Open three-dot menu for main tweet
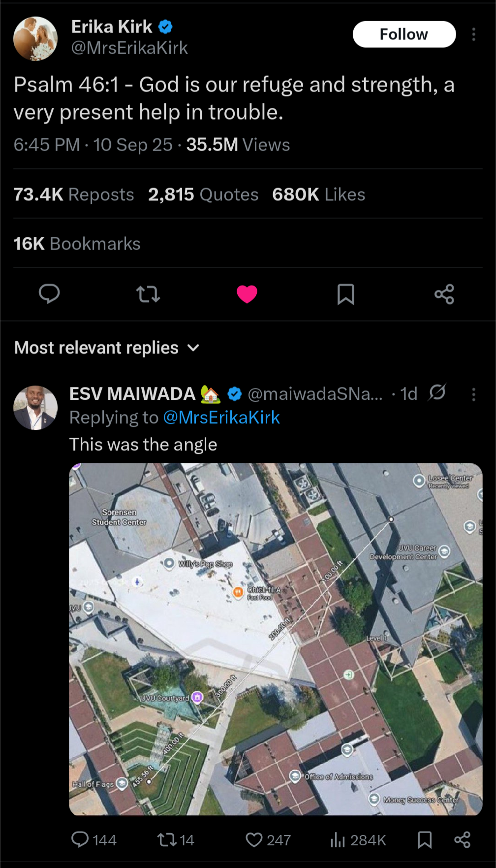 [x=473, y=34]
